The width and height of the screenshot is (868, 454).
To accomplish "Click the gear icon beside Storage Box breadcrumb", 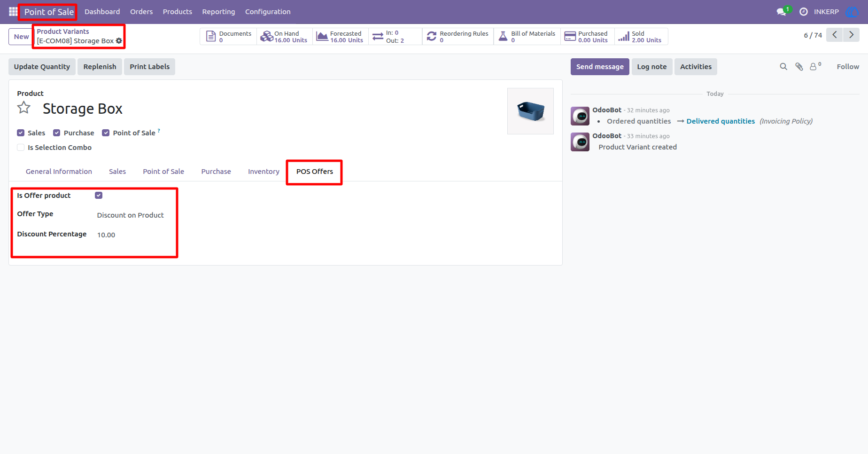I will (119, 41).
